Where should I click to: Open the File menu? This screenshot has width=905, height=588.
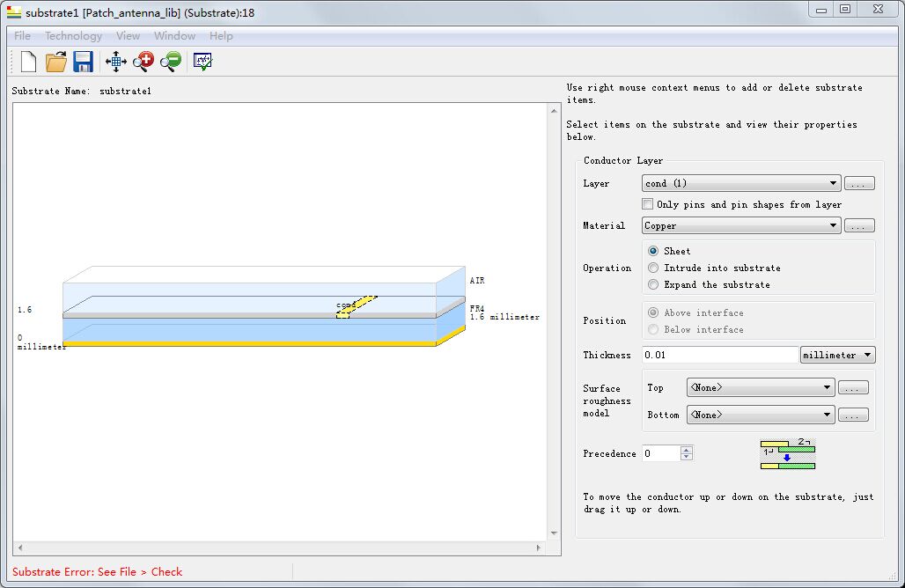[23, 36]
